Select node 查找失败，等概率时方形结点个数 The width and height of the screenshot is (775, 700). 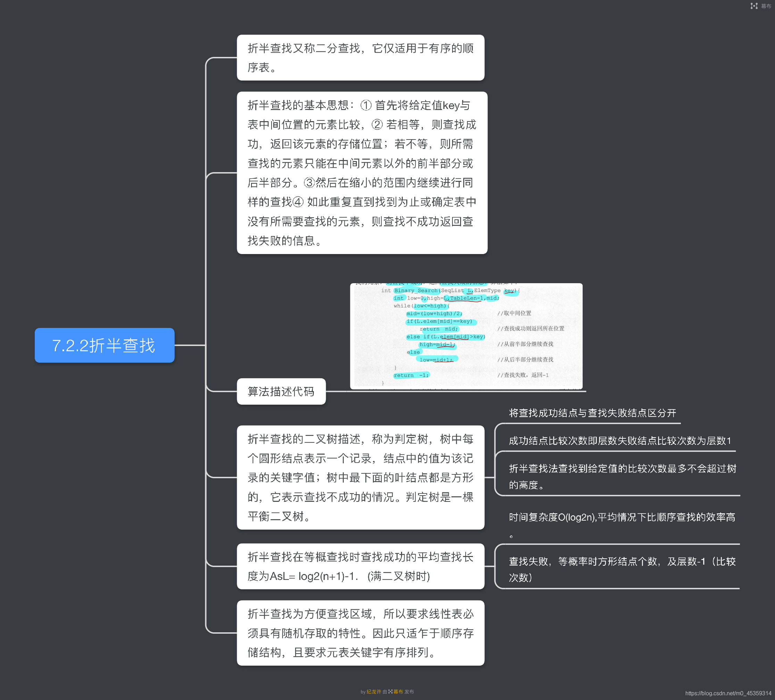[622, 569]
